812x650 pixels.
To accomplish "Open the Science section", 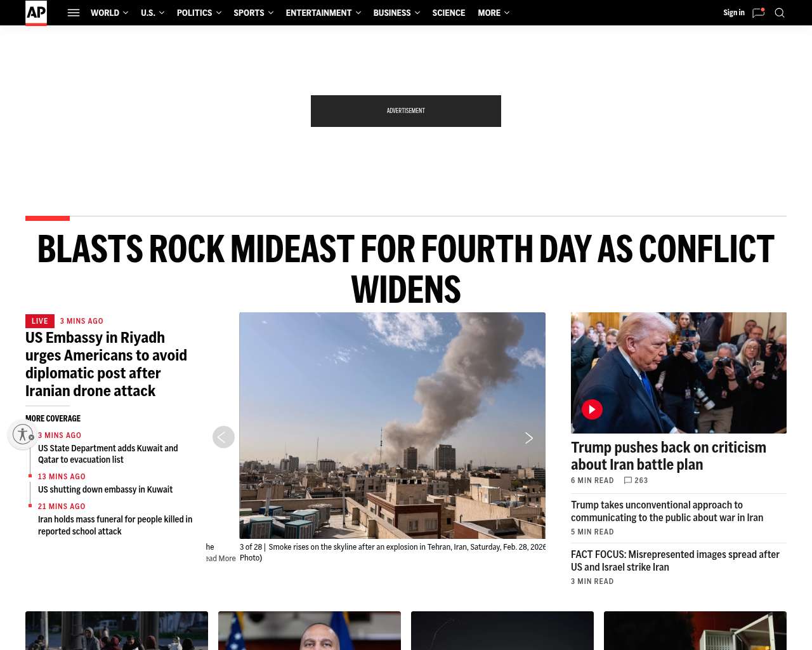I will 449,13.
